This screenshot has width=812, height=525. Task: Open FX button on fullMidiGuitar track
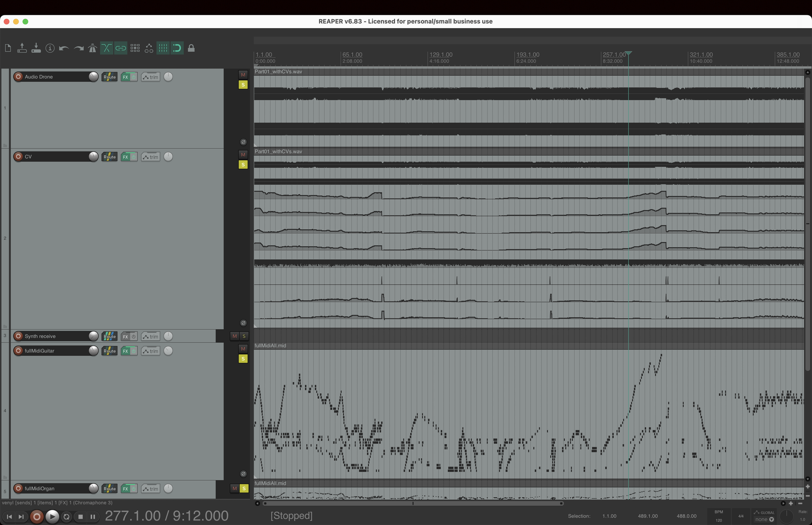click(x=125, y=351)
